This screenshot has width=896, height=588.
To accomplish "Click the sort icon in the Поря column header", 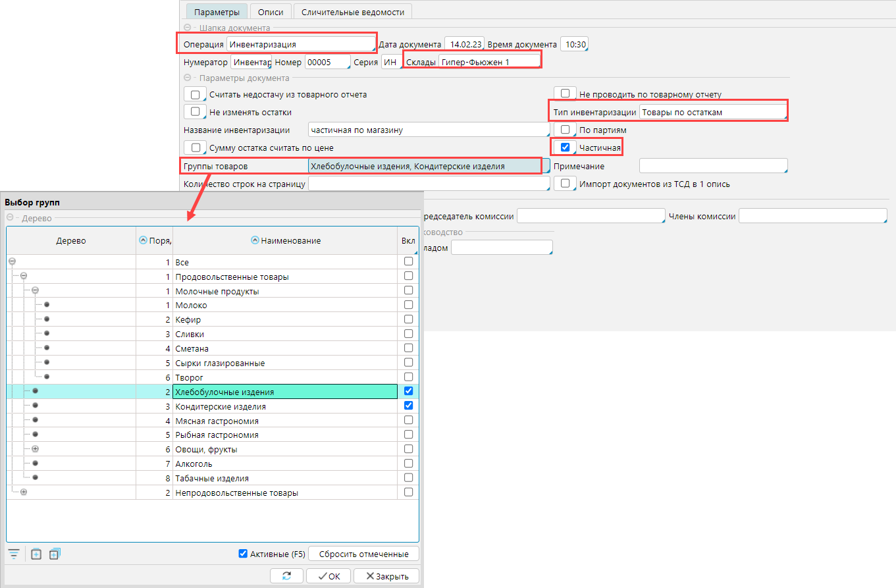I will (144, 240).
